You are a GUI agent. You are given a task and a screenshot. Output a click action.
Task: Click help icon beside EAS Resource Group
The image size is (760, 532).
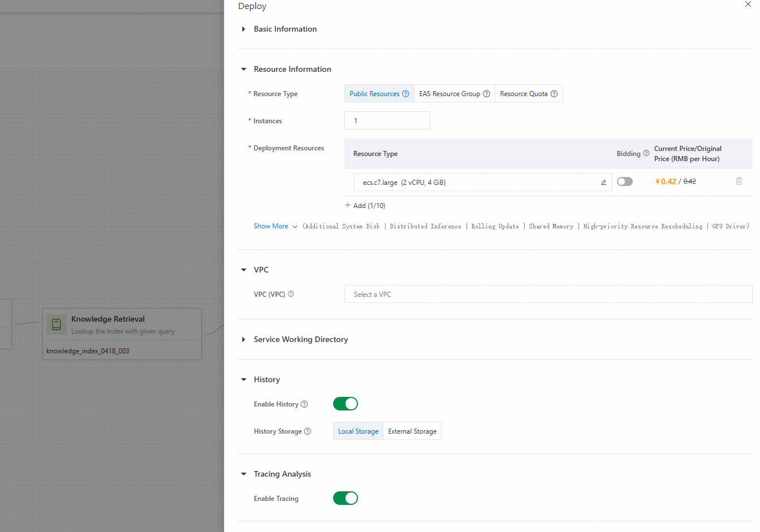pos(486,94)
